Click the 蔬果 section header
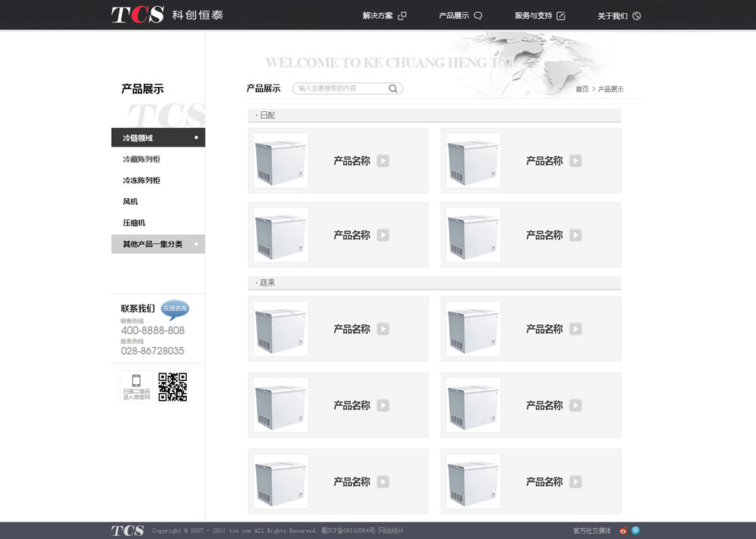Viewport: 756px width, 539px height. tap(435, 283)
